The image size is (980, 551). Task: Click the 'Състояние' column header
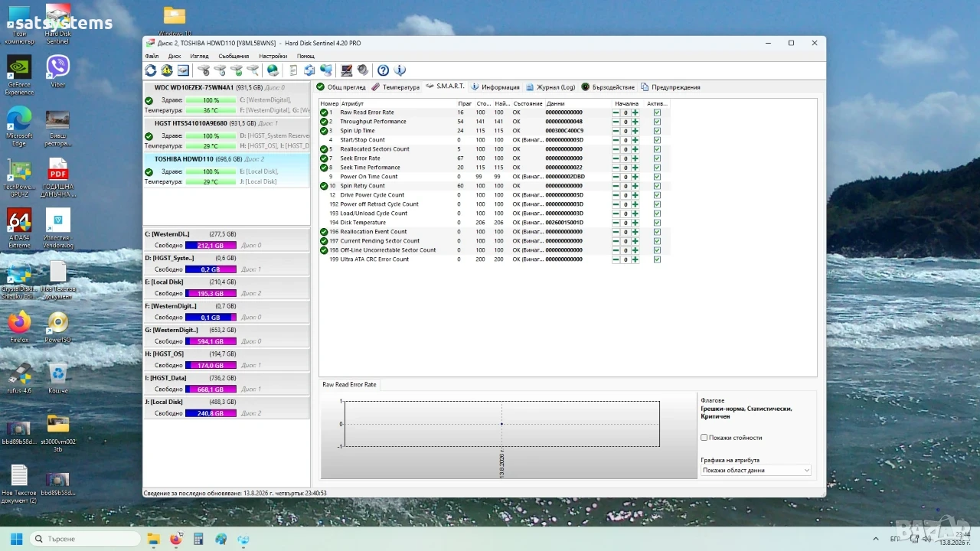click(528, 103)
